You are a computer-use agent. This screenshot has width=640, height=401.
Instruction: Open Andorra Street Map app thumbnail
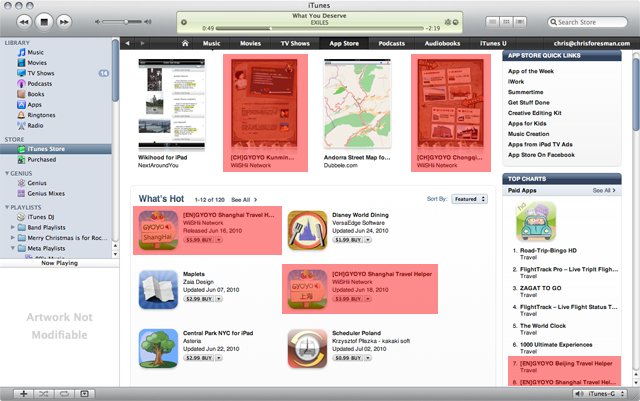[x=357, y=104]
